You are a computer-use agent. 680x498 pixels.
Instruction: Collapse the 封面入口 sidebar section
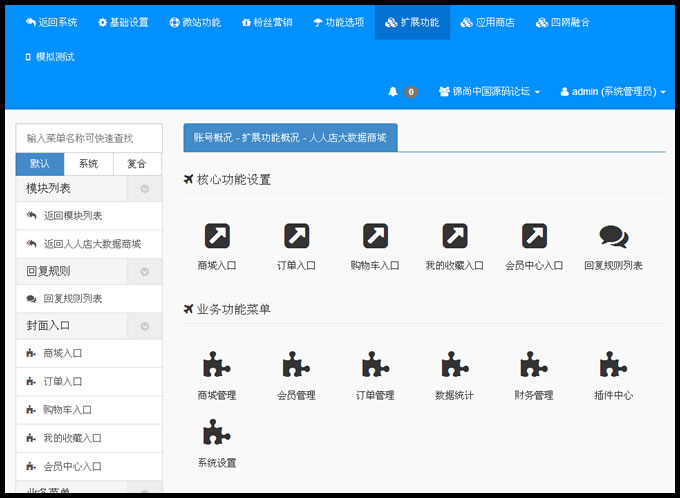click(x=145, y=326)
